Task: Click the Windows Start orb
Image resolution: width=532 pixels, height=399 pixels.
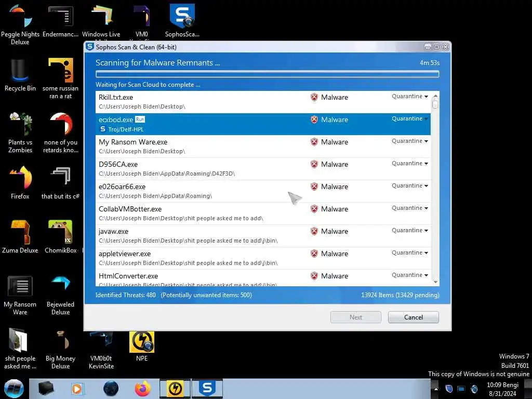Action: (14, 389)
